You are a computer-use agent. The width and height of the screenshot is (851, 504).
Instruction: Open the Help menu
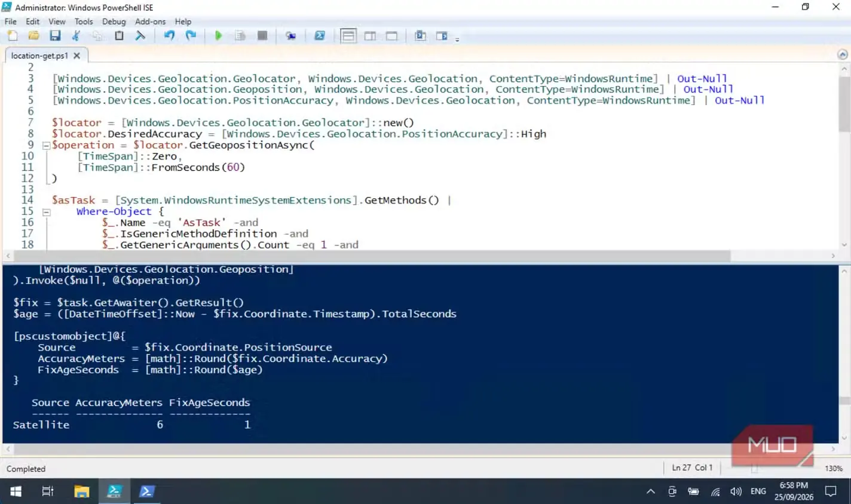183,21
